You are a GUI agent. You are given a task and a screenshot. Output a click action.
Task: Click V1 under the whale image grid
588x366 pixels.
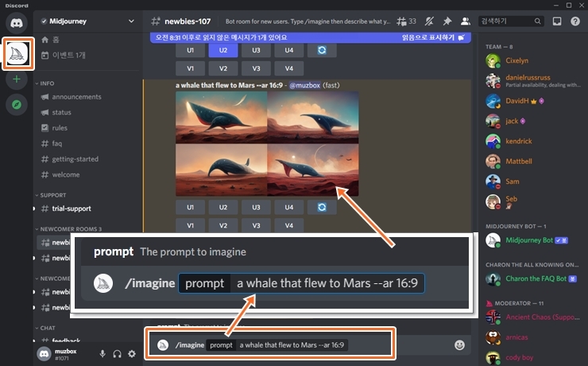point(191,226)
